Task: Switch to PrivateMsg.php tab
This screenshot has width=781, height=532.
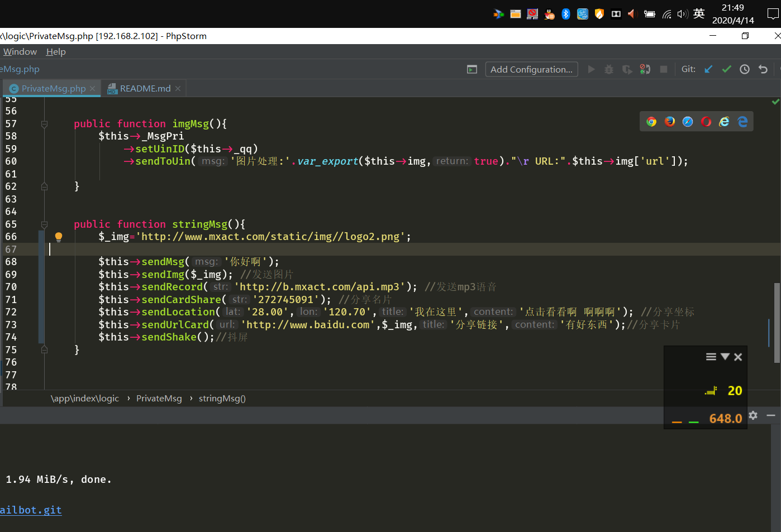Action: pos(53,88)
